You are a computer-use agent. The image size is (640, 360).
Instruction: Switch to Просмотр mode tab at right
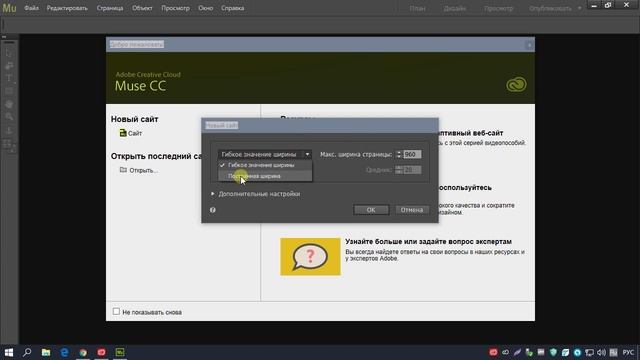pos(498,9)
